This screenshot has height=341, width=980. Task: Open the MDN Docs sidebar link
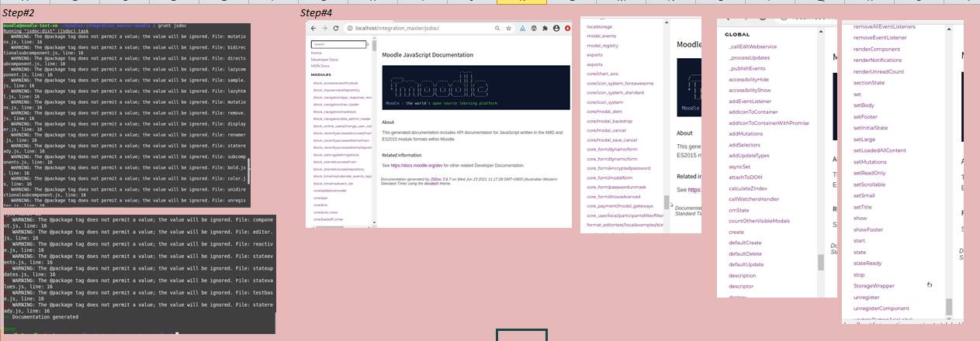[x=320, y=66]
